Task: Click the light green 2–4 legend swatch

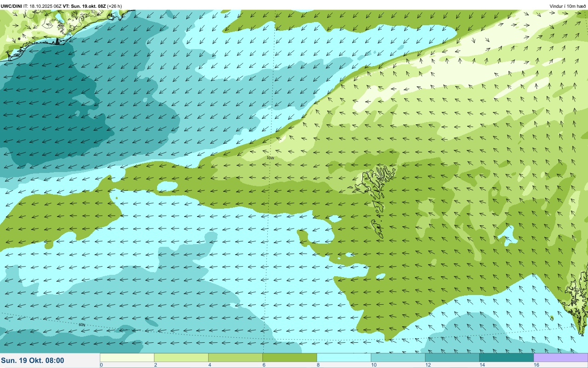Action: [181, 357]
